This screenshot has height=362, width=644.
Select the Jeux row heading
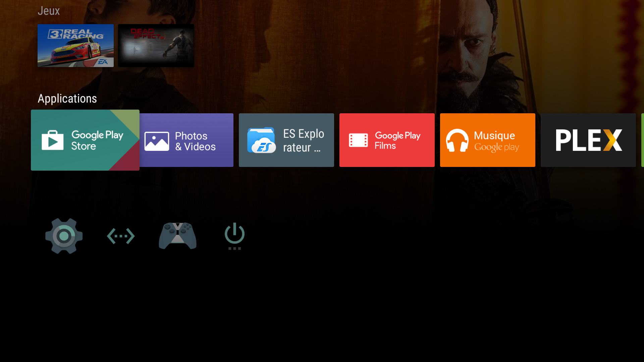click(x=49, y=11)
